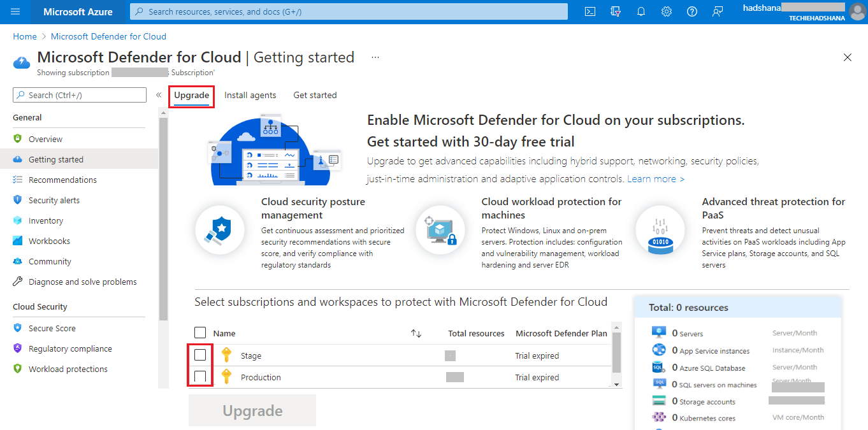The width and height of the screenshot is (868, 430).
Task: Sort subscriptions by Name arrows
Action: (x=416, y=333)
